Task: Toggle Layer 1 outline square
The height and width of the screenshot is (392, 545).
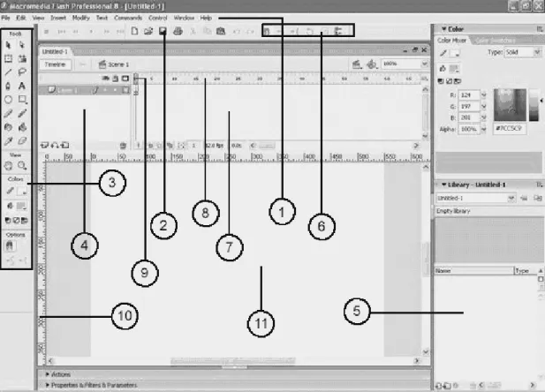Action: click(x=125, y=90)
